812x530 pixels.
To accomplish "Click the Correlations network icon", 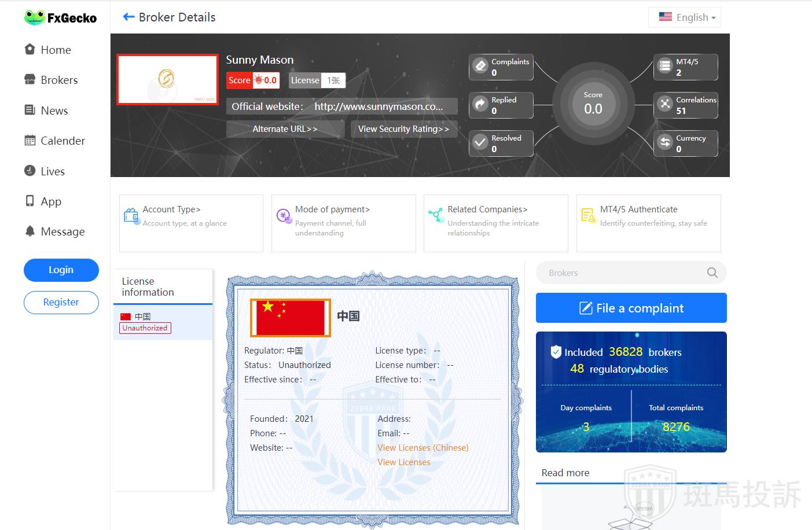I will [665, 104].
